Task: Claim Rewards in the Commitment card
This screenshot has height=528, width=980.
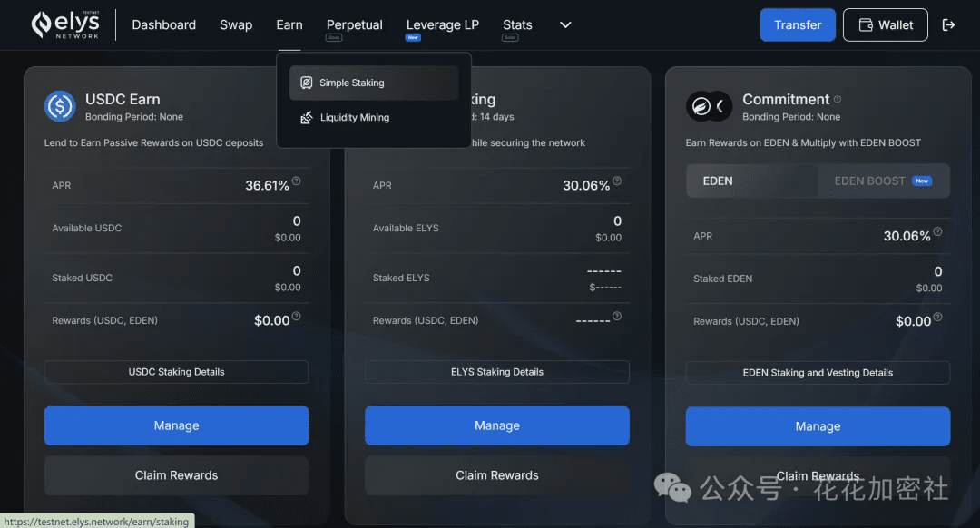Action: coord(818,476)
